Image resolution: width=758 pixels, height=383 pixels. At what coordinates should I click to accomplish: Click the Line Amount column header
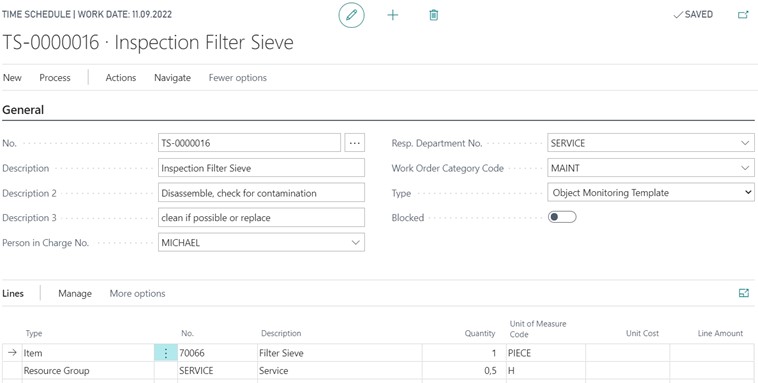tap(720, 333)
